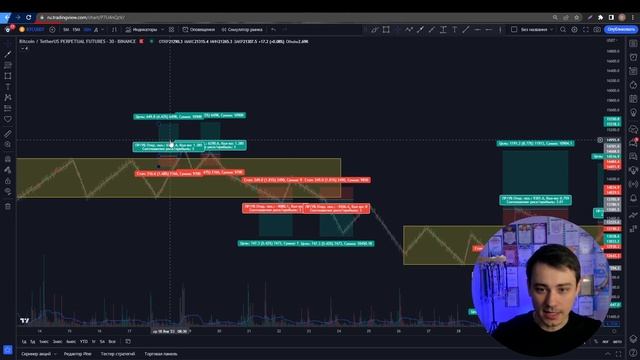Open the notifications bell in the right sidebar
Screen dimensions: 640x360
633,198
